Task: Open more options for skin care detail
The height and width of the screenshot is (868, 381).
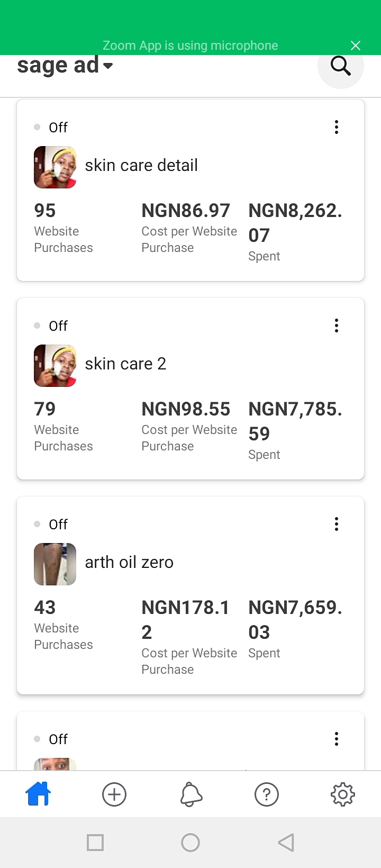Action: 337,127
